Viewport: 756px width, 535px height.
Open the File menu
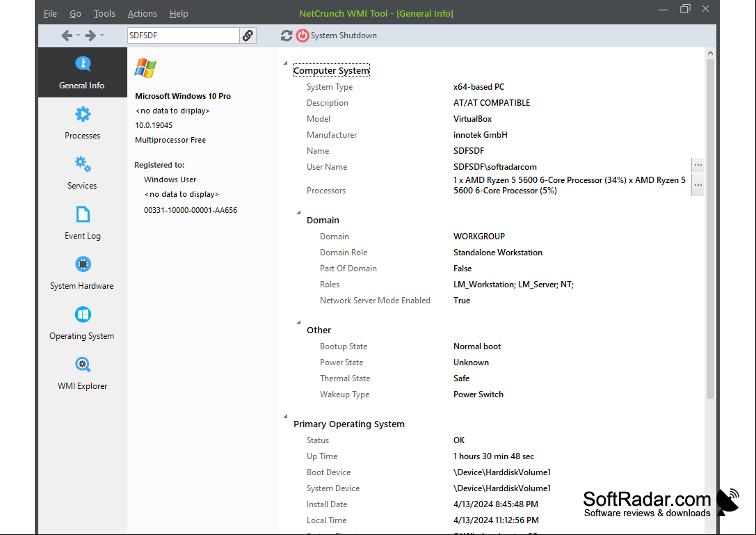[50, 13]
